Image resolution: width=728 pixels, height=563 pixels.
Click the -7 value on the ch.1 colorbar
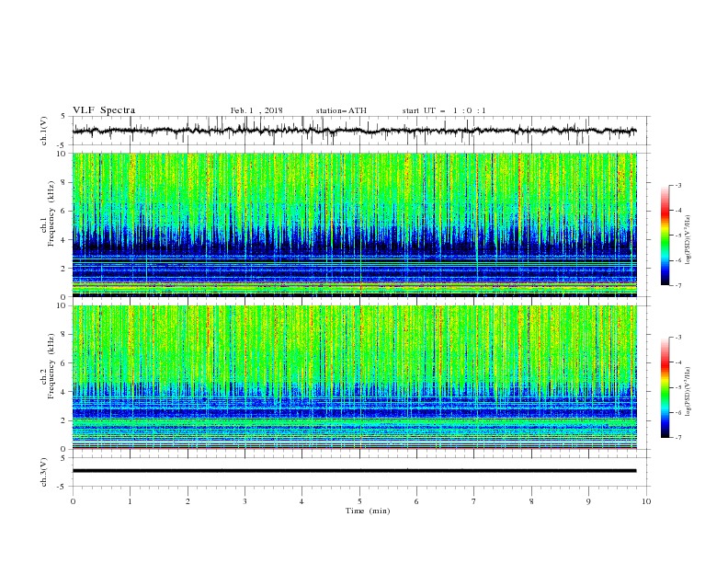click(678, 285)
